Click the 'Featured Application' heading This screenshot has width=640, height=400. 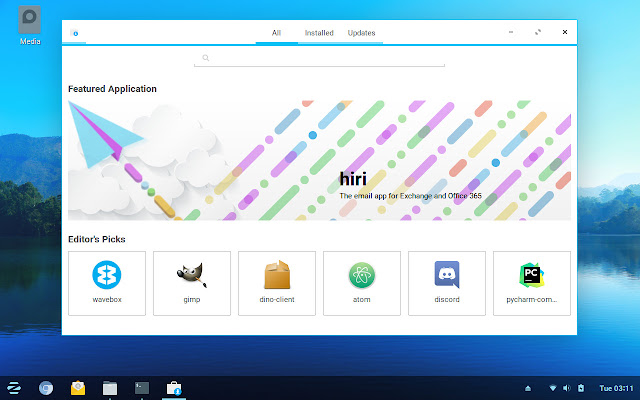112,89
